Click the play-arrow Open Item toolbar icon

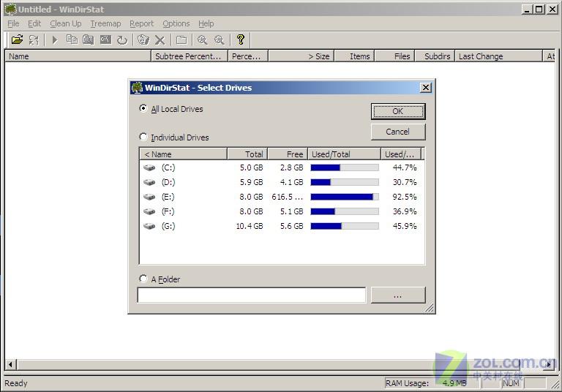[55, 39]
